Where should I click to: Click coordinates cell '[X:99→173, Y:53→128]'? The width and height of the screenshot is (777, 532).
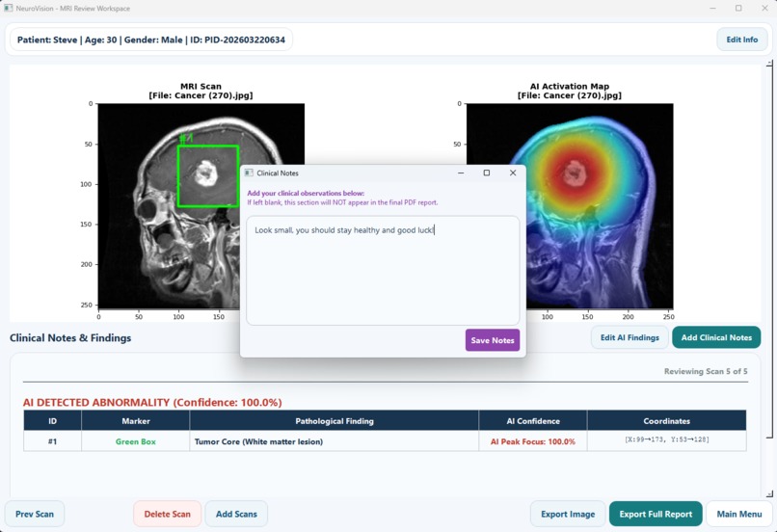666,439
